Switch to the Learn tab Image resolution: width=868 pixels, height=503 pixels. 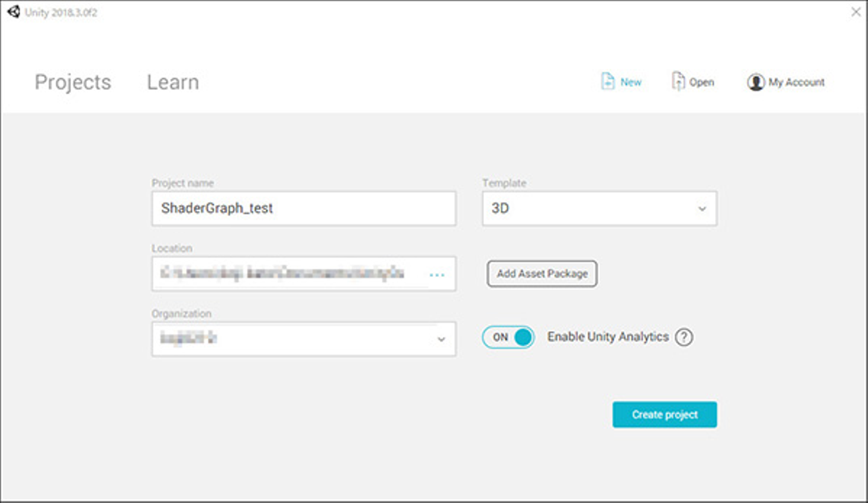click(x=173, y=82)
